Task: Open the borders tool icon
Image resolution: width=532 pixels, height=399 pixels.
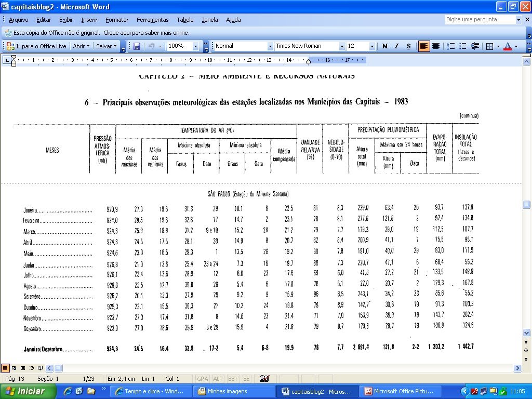Action: point(489,46)
